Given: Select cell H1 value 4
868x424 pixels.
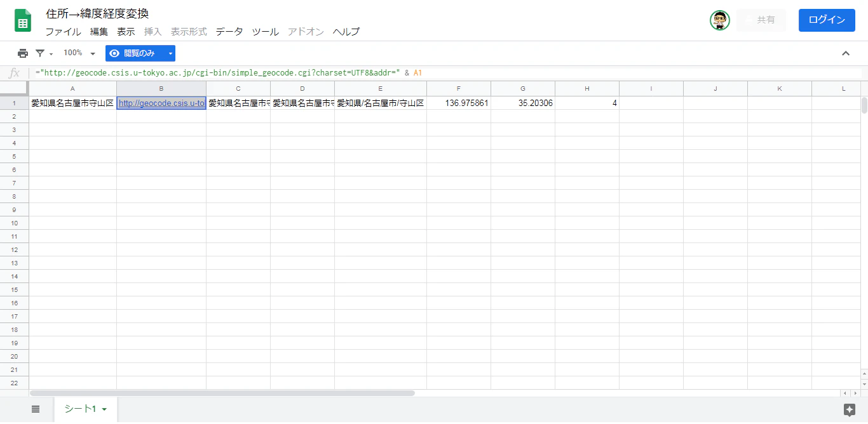Looking at the screenshot, I should [587, 103].
